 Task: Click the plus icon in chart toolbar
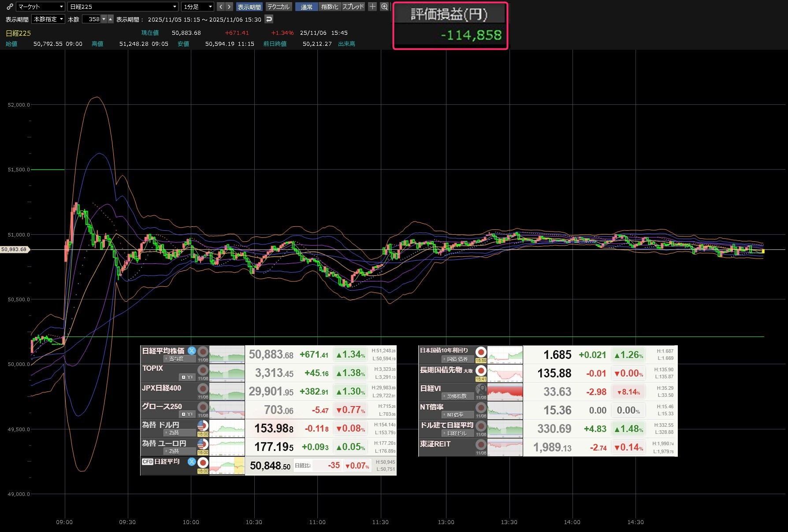[372, 7]
